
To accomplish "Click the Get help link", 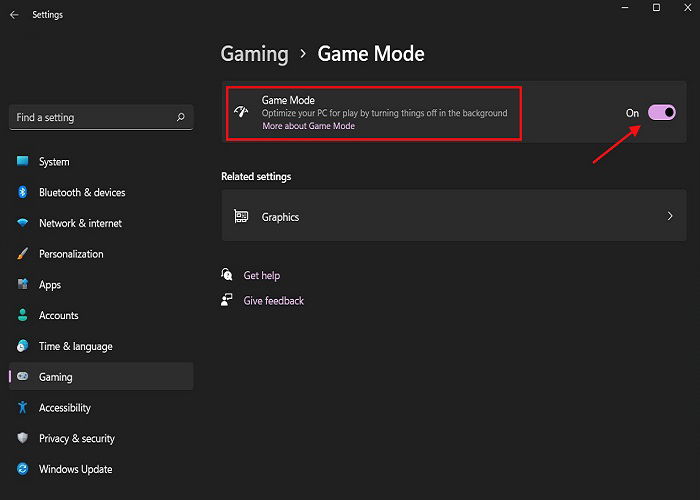I will click(262, 275).
